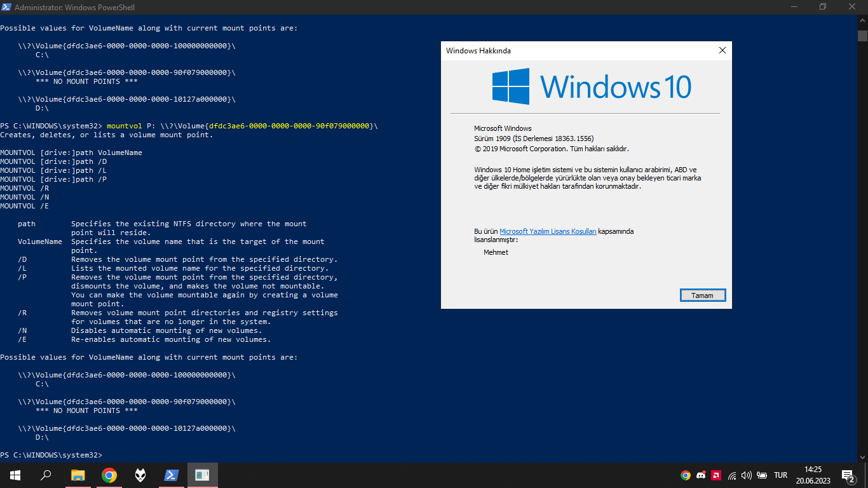Screen dimensions: 868x488
Task: Click the PowerShell scrollbar down arrow
Action: tap(862, 456)
